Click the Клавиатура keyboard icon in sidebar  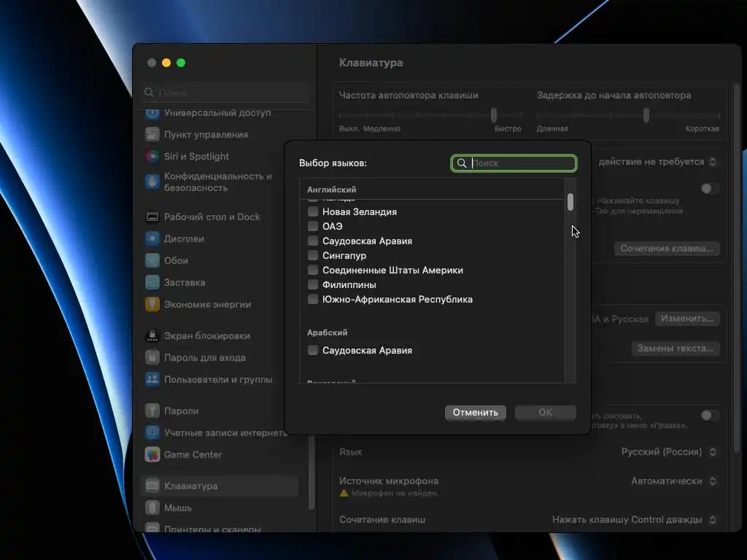(x=152, y=486)
